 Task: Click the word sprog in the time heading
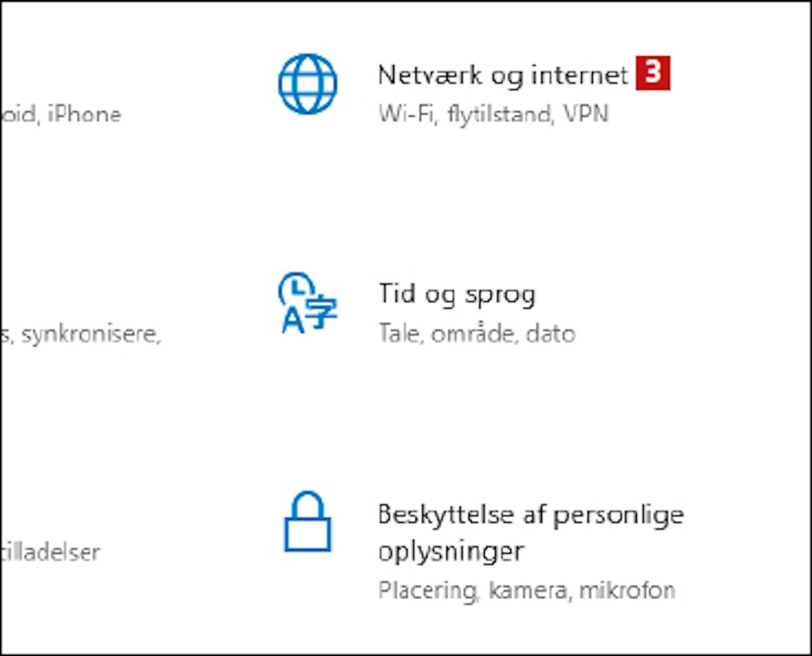500,296
